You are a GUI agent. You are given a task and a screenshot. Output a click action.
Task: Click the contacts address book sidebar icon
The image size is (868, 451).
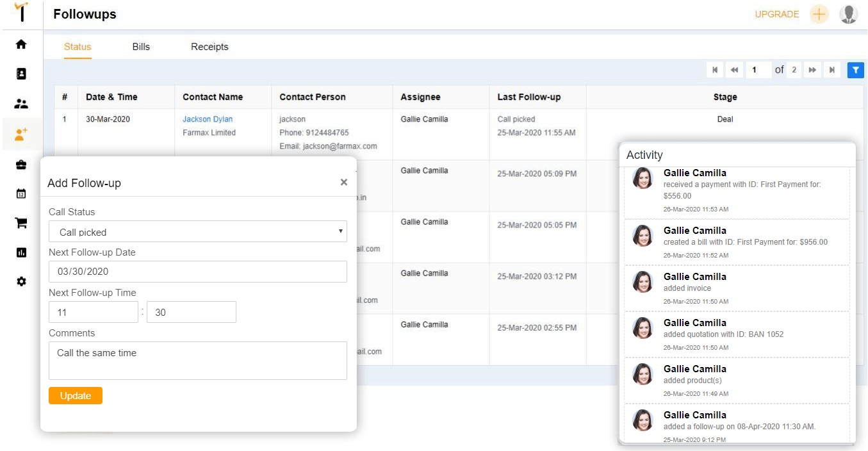point(21,74)
